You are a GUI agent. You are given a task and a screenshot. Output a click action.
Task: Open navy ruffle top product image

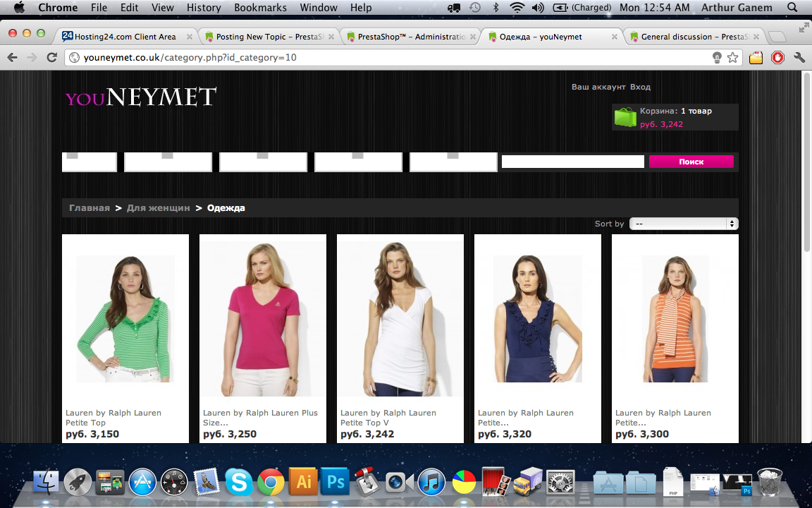(538, 319)
